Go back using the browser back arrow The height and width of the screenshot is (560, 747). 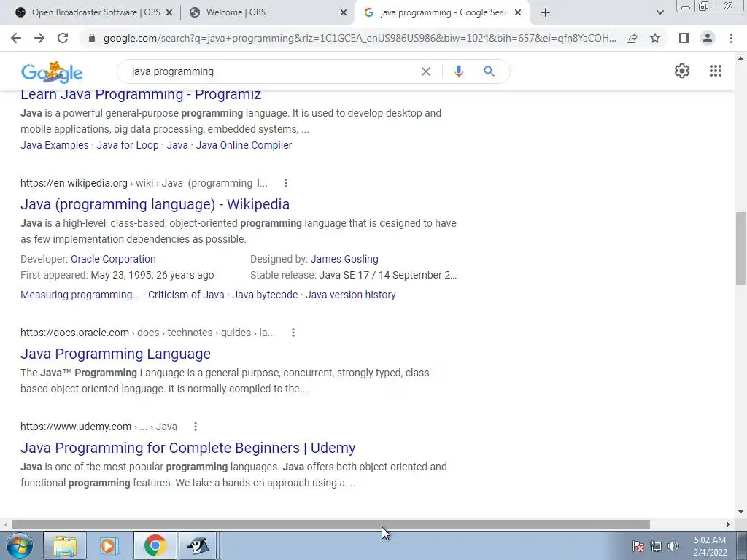pyautogui.click(x=16, y=38)
